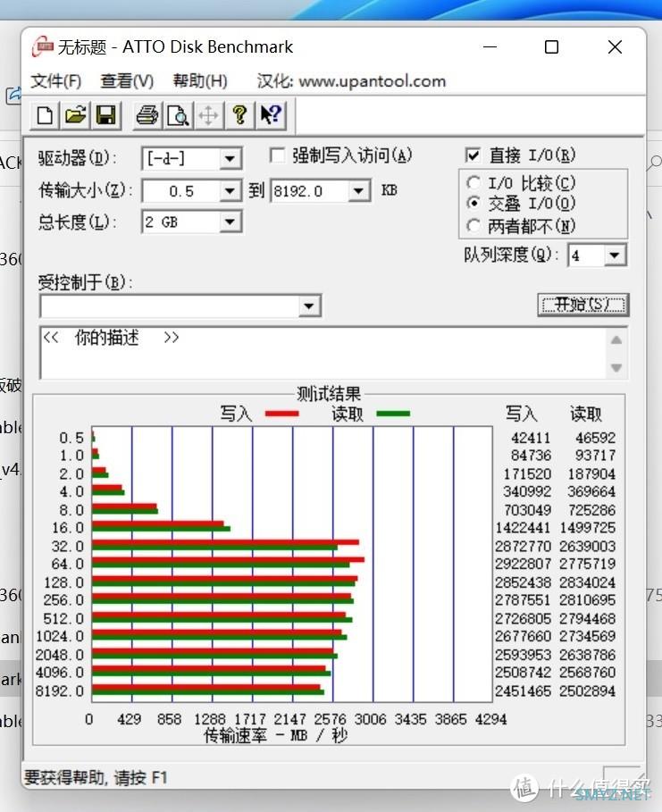Viewport: 662px width, 812px height.
Task: Click the Print Preview magnifier icon
Action: [178, 115]
